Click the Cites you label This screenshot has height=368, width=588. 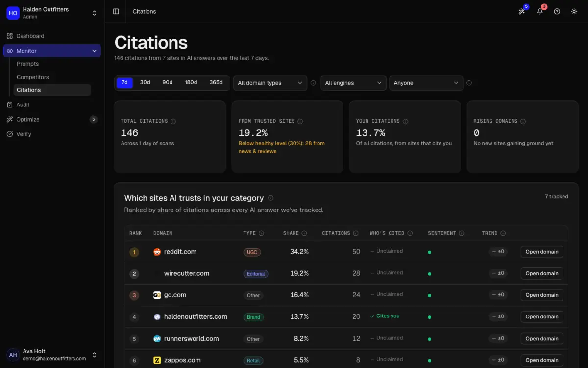pyautogui.click(x=385, y=316)
